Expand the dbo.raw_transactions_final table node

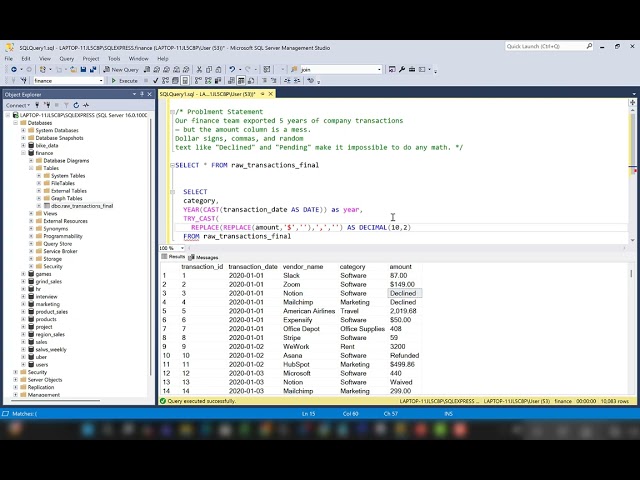(x=39, y=206)
